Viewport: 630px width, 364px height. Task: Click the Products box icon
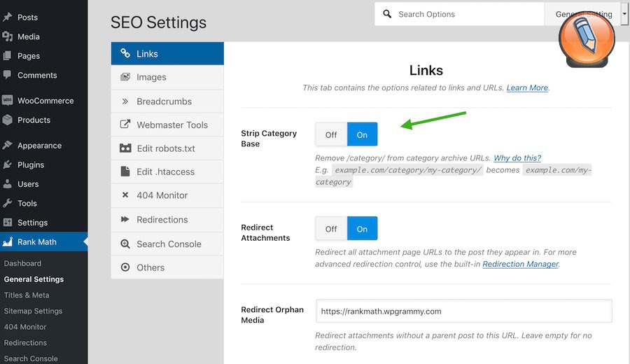pyautogui.click(x=7, y=120)
